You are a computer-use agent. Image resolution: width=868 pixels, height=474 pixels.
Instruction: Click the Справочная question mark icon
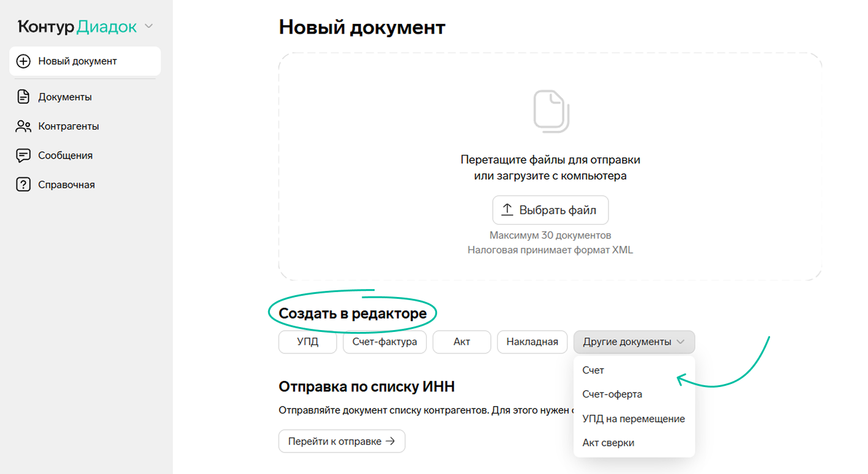23,185
